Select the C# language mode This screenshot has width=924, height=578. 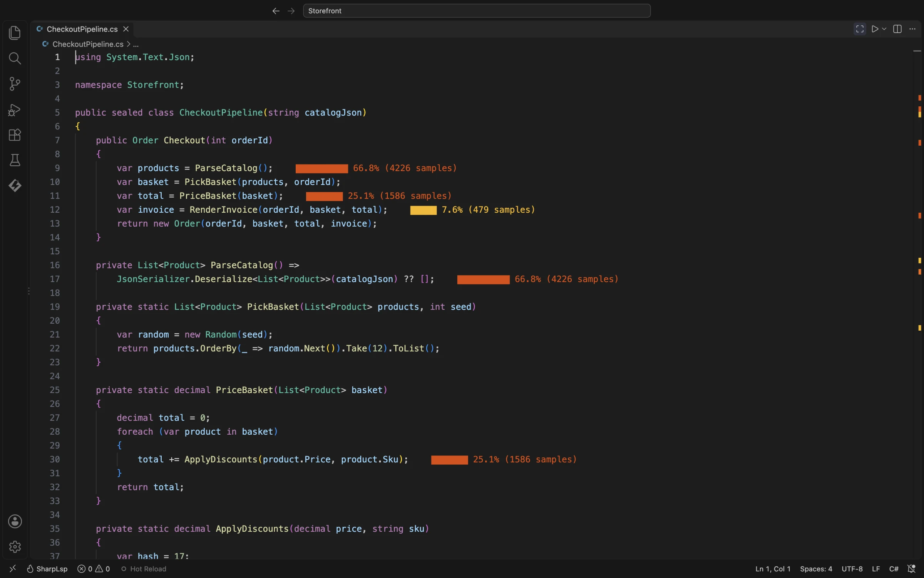[894, 569]
